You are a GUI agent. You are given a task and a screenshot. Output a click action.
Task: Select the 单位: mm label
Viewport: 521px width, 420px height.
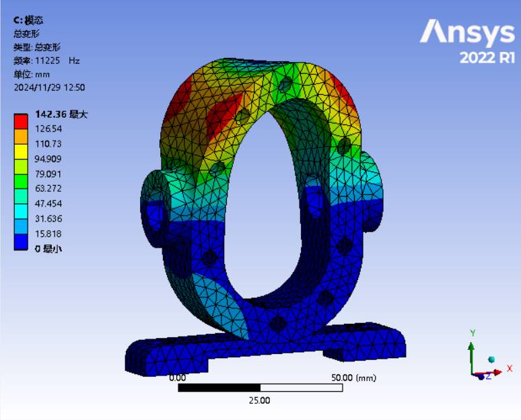[x=32, y=74]
